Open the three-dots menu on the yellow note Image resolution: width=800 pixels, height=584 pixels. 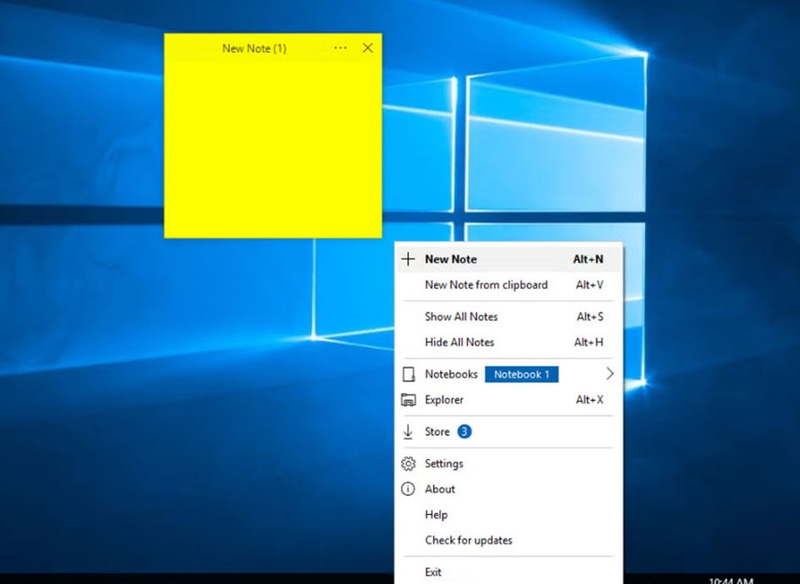coord(340,48)
